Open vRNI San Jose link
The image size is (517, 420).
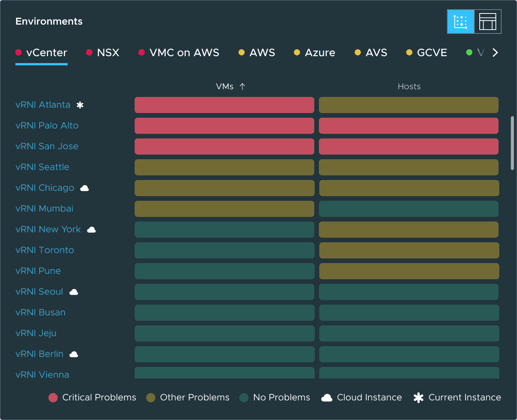click(x=47, y=146)
